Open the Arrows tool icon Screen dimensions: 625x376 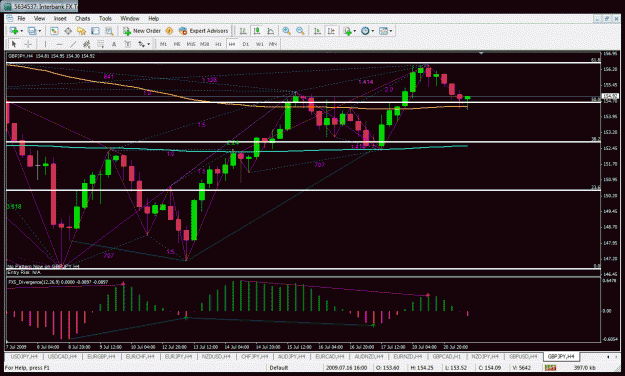click(x=141, y=44)
